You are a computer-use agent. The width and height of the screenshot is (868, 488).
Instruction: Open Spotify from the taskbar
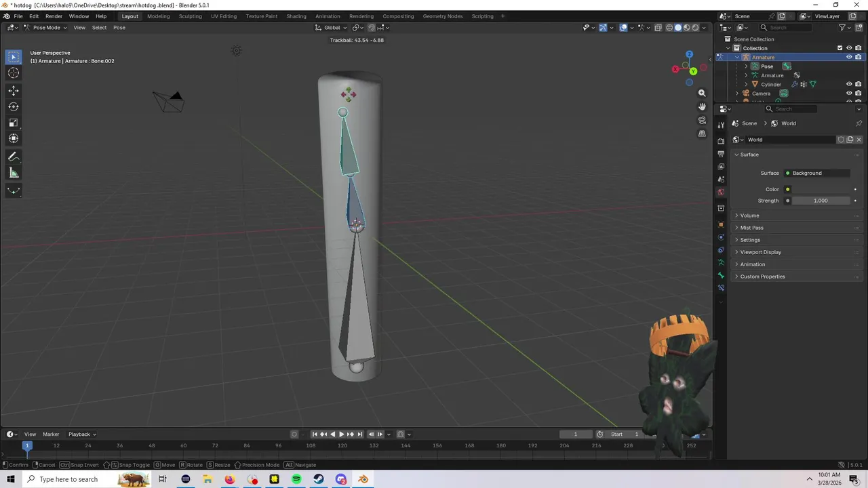coord(296,479)
